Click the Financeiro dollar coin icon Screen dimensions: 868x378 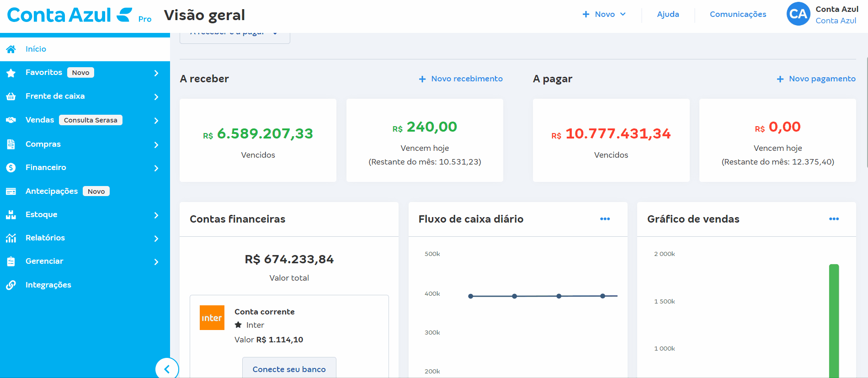(x=11, y=168)
